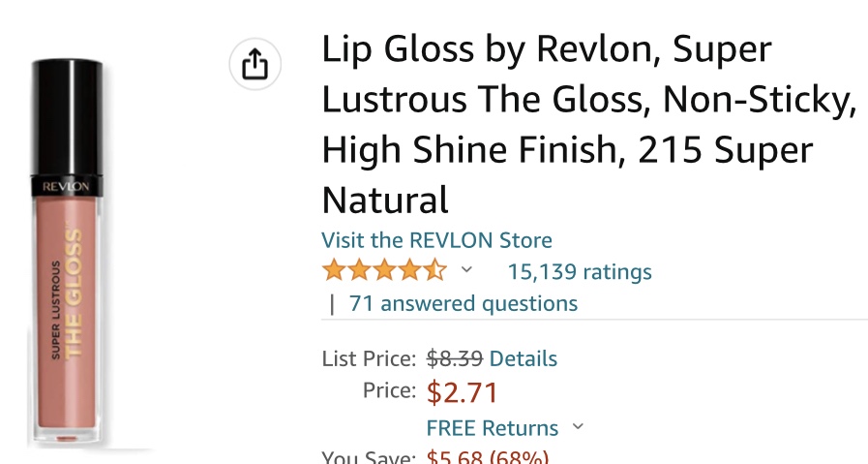Click the struck-through $8.39 list price
Screen dimensions: 868x464
(x=455, y=358)
